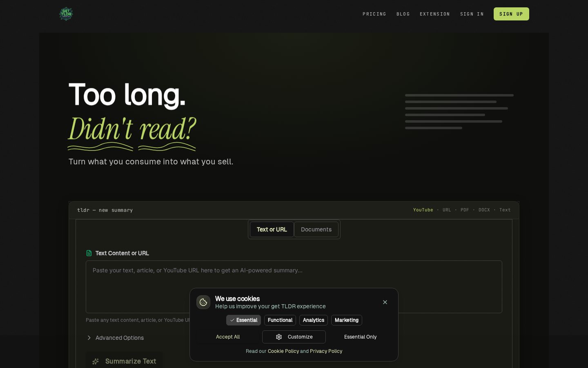588x368 pixels.
Task: Toggle the Essential cookie category
Action: coord(243,320)
